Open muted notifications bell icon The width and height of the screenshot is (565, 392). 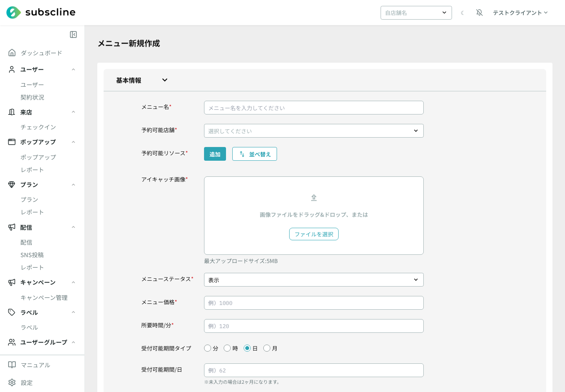point(479,13)
